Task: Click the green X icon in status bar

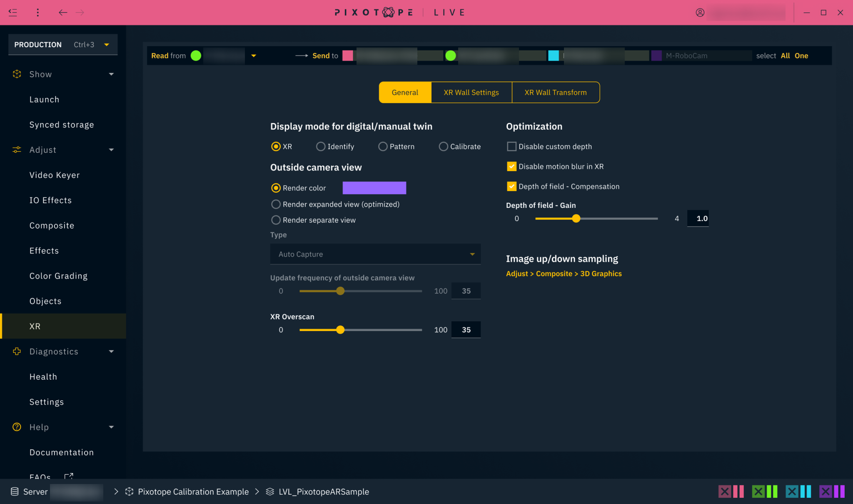Action: pyautogui.click(x=758, y=492)
